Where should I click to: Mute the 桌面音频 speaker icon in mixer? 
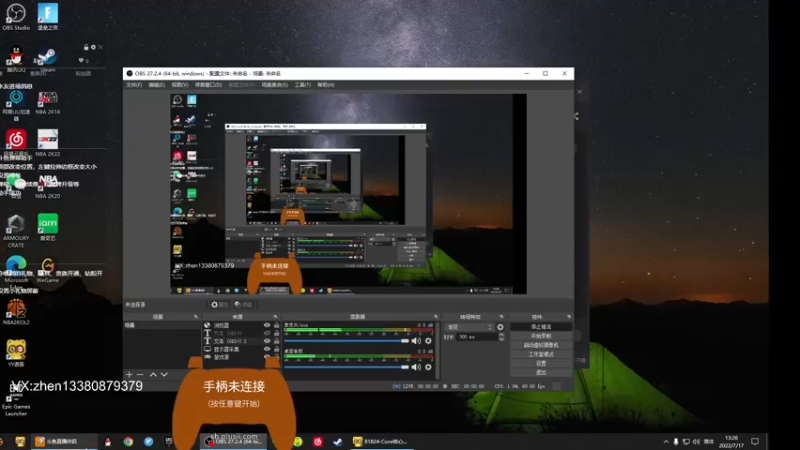coord(416,367)
